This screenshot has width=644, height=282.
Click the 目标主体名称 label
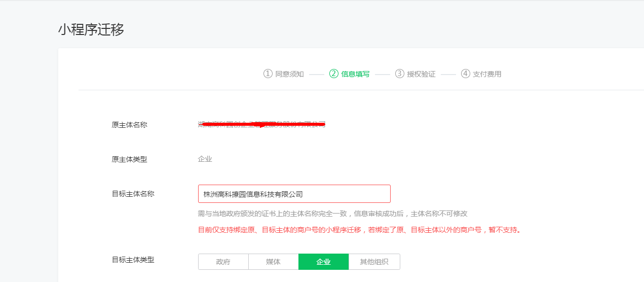[133, 194]
